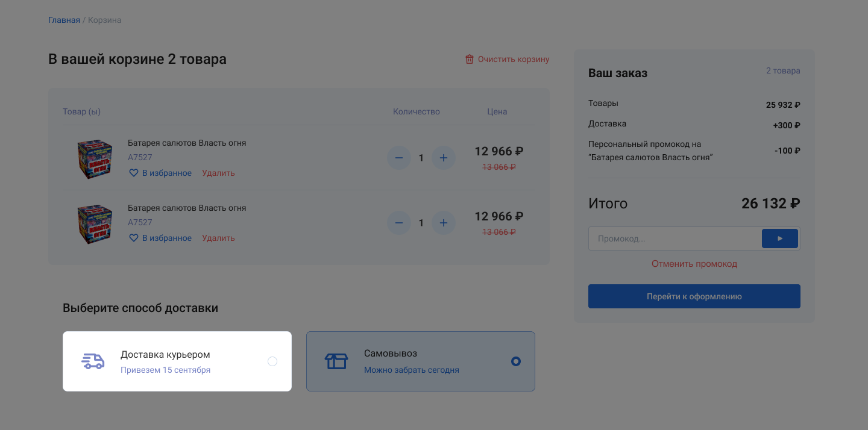Viewport: 868px width, 430px height.
Task: Click the trash icon to clear cart
Action: tap(470, 59)
